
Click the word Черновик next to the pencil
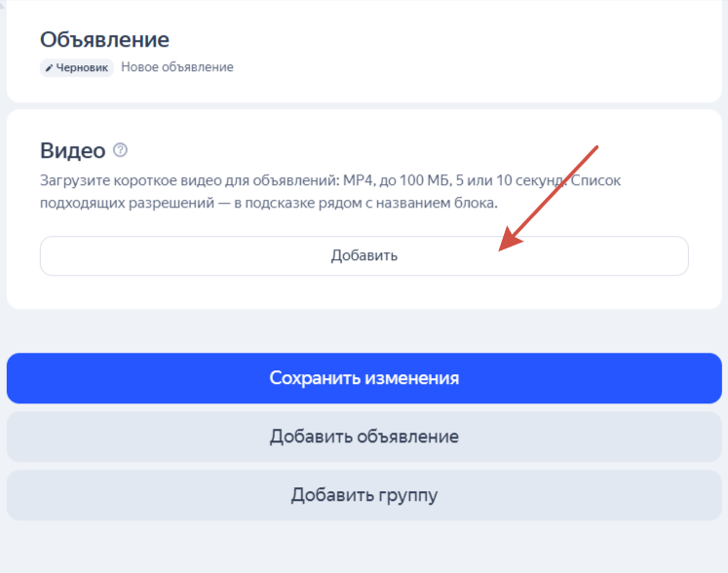click(83, 67)
